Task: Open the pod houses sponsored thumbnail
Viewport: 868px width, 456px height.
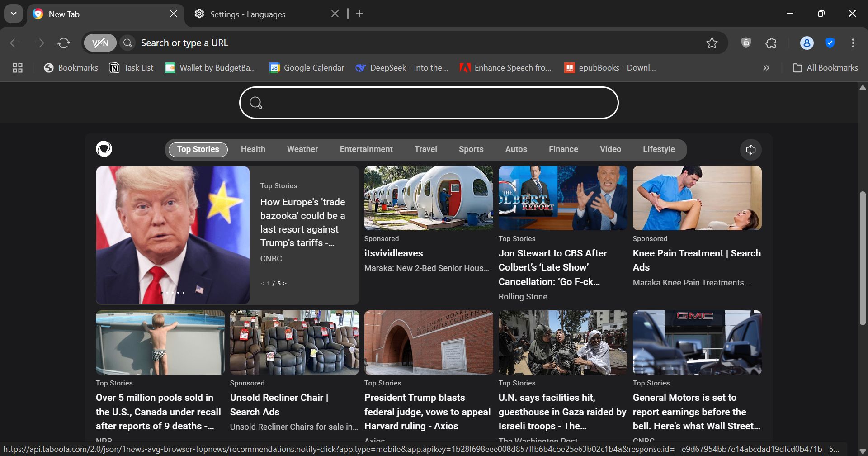Action: pyautogui.click(x=429, y=198)
